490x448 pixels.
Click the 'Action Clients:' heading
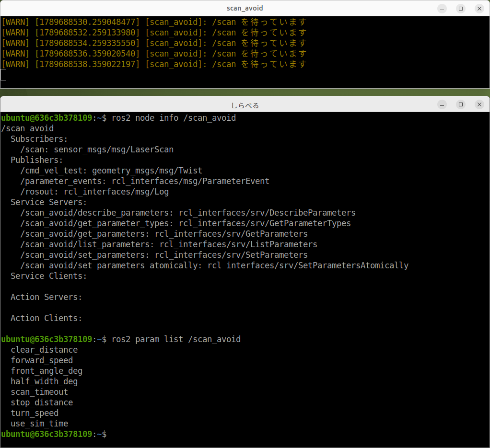(46, 318)
